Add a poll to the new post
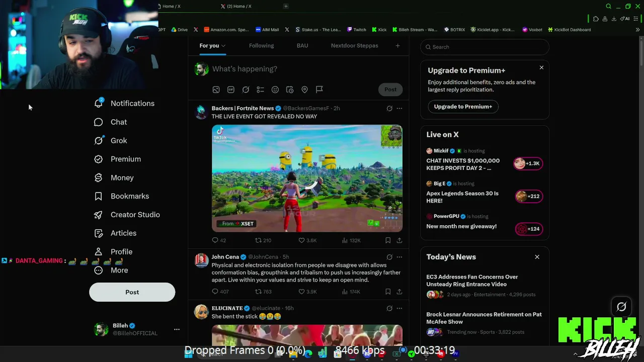This screenshot has height=362, width=644. 260,89
